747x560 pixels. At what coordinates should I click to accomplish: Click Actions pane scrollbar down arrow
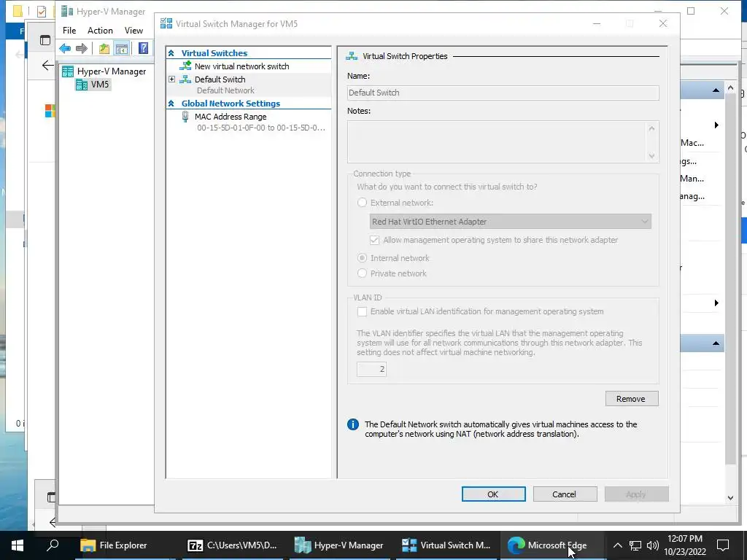(731, 497)
